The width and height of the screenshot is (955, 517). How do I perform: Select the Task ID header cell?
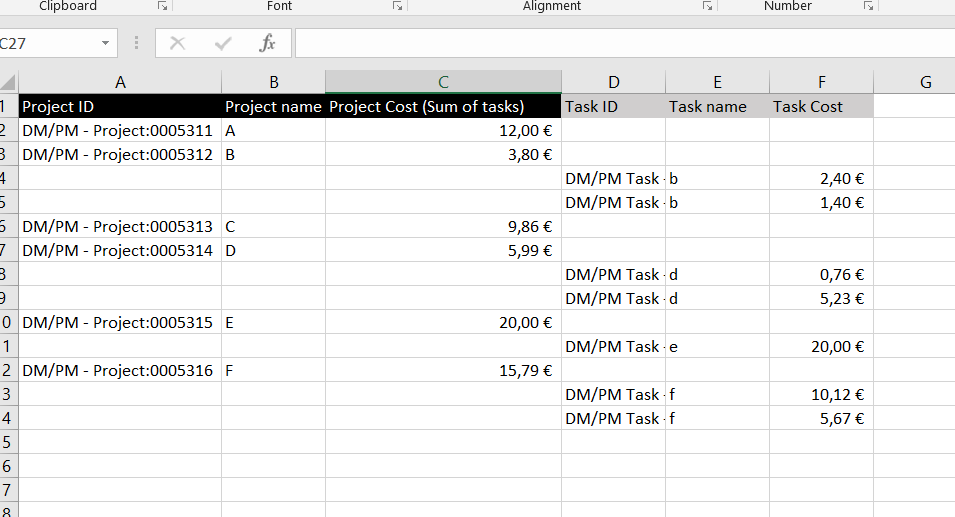pos(613,107)
